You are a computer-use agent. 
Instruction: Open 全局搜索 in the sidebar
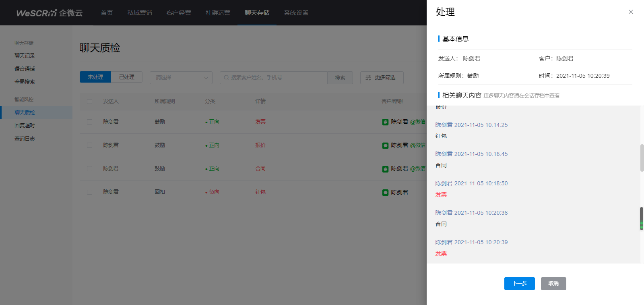pos(25,82)
